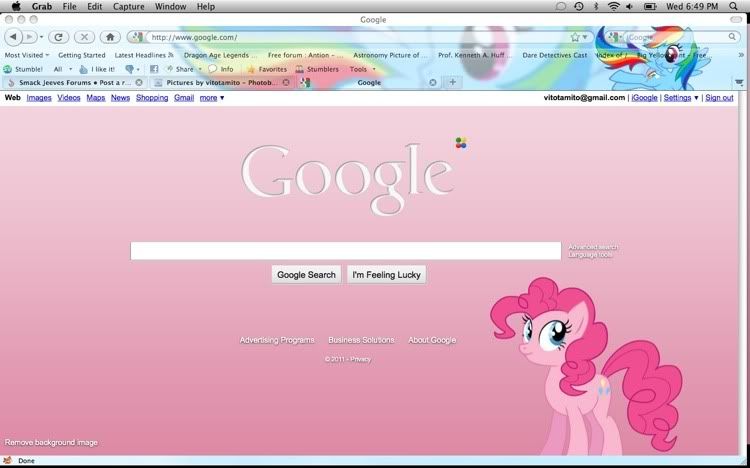Open the bookmark star dropdown arrow
Viewport: 750px width, 468px height.
[585, 37]
